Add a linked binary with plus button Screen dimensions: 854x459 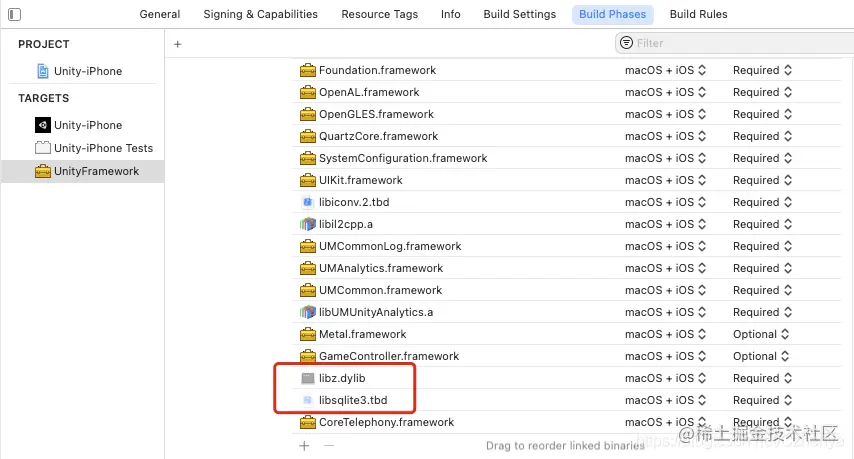tap(304, 446)
